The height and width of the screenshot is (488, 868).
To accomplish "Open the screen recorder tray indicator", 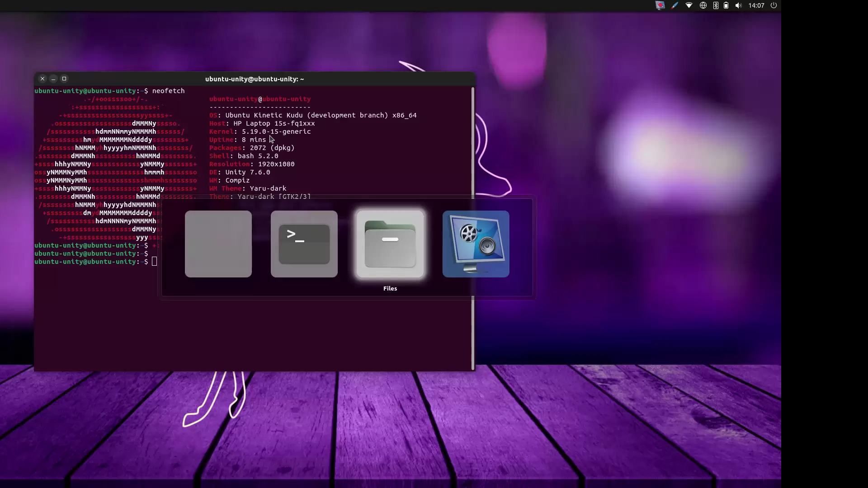I will (x=660, y=5).
